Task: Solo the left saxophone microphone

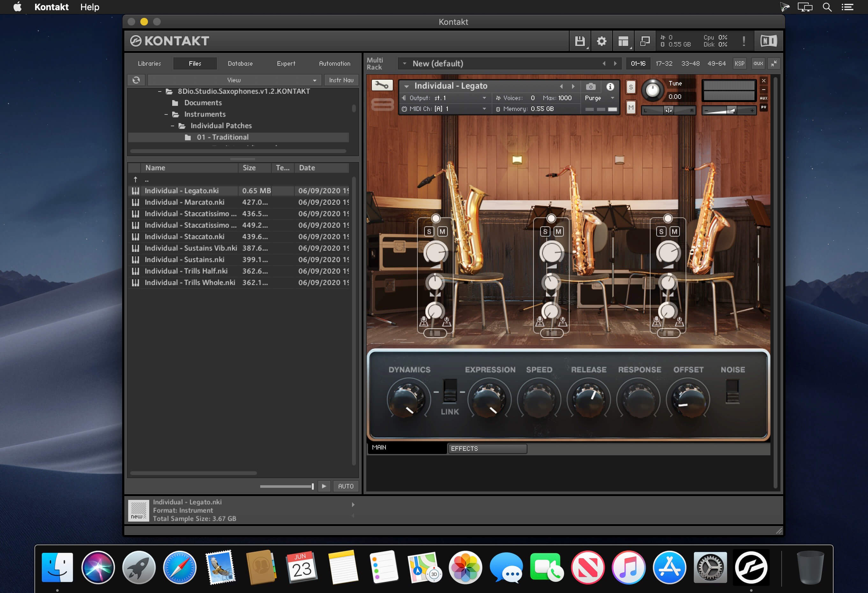Action: point(429,231)
